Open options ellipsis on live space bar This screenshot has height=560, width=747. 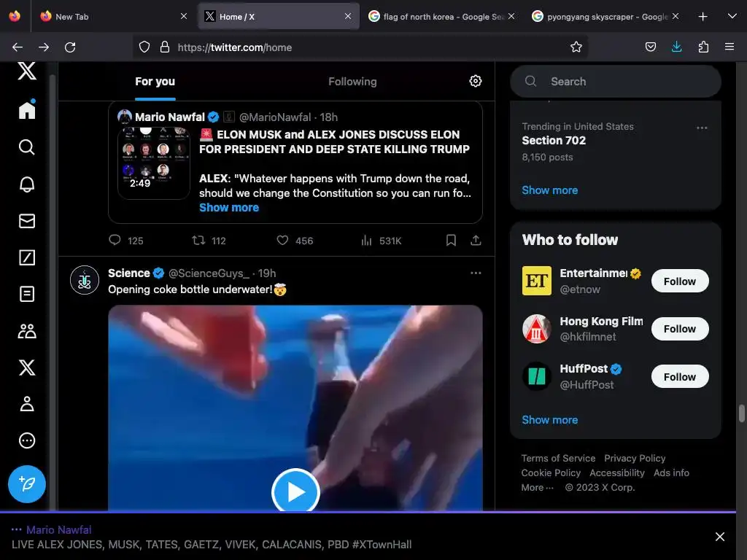[x=16, y=529]
